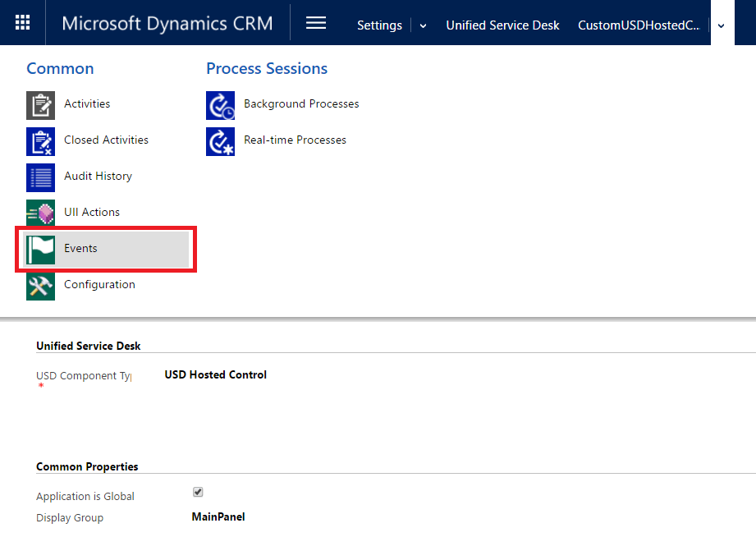Go to Unified Service Desk breadcrumb
The height and width of the screenshot is (560, 756).
tap(502, 25)
